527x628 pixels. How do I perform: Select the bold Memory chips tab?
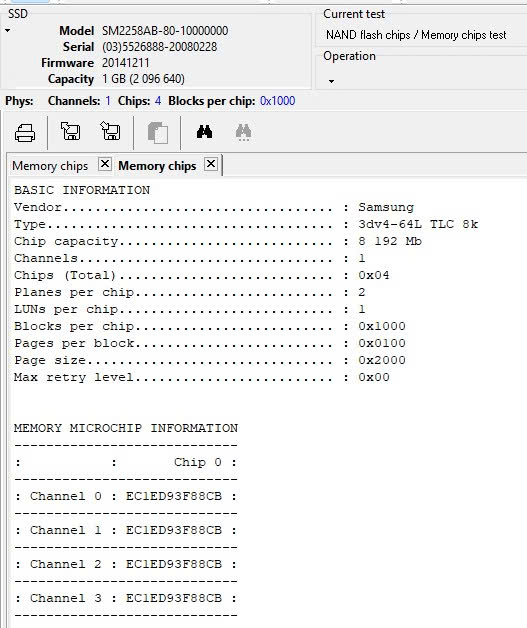(x=157, y=166)
